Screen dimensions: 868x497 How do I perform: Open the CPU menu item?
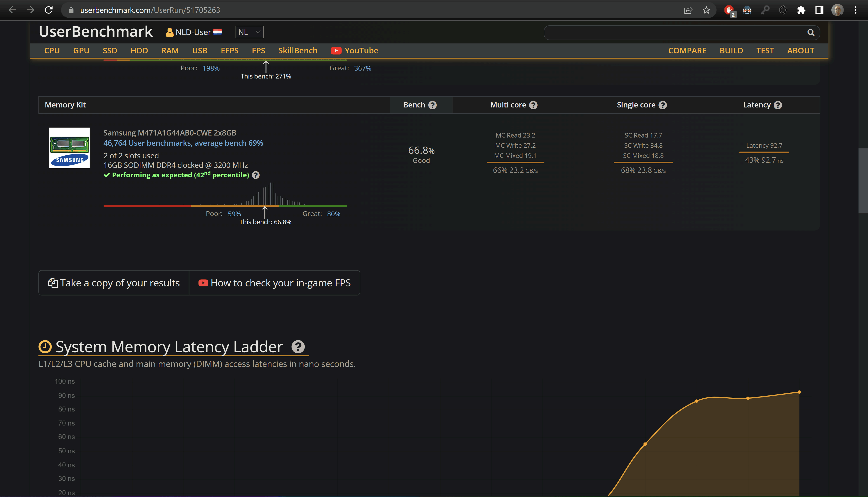coord(52,50)
